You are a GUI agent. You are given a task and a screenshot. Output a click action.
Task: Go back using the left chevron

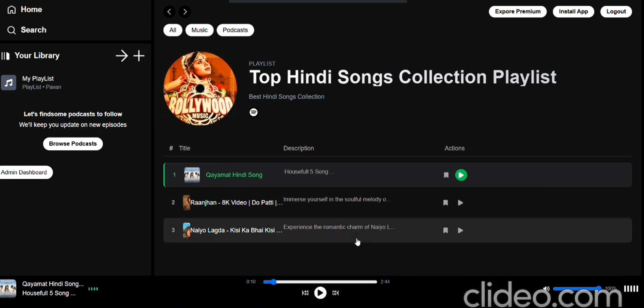click(169, 12)
